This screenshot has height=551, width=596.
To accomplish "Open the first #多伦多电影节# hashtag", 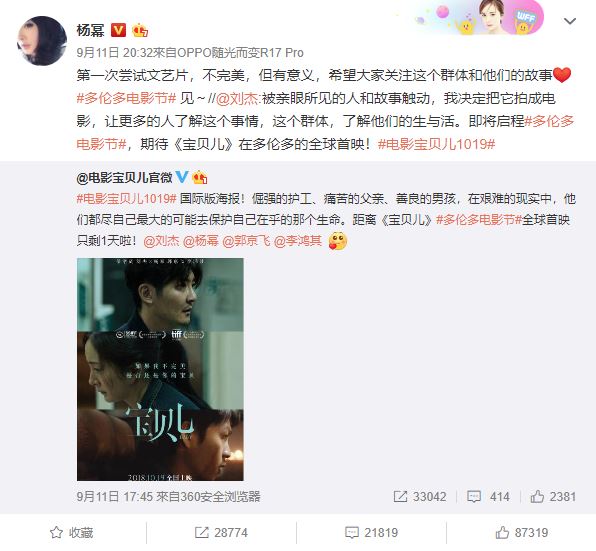I will tap(126, 98).
